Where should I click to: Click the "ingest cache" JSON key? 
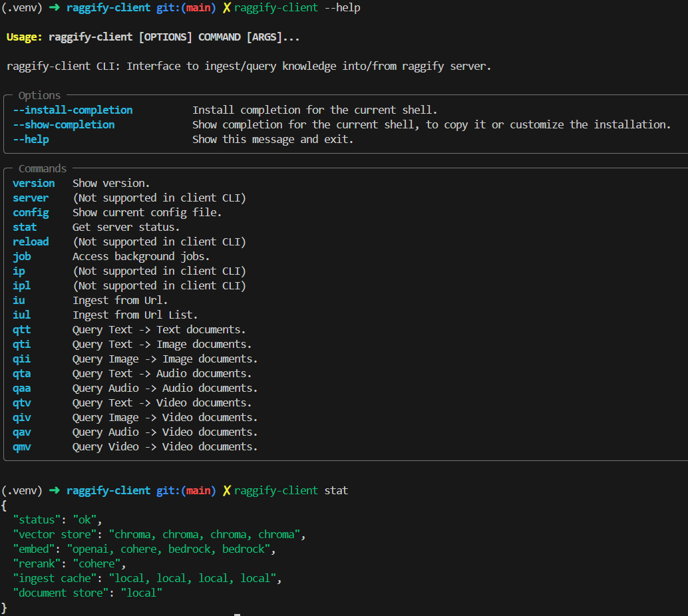click(x=55, y=578)
